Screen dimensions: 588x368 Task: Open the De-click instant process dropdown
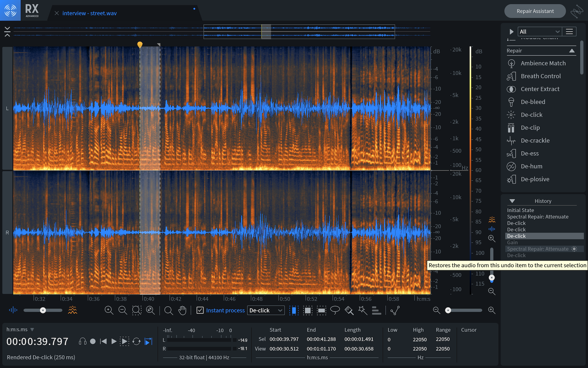[x=266, y=310]
